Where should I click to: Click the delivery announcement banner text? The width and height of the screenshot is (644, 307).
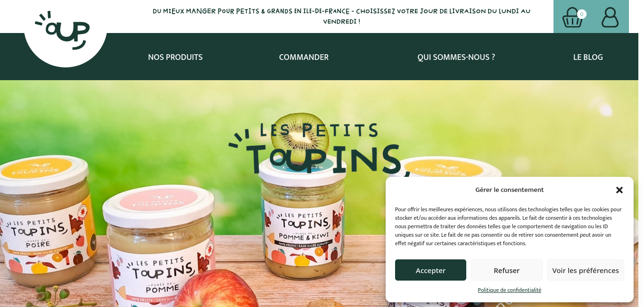pos(341,16)
